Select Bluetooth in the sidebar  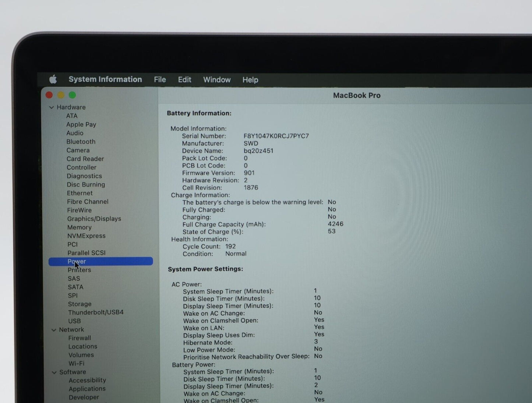pyautogui.click(x=81, y=142)
